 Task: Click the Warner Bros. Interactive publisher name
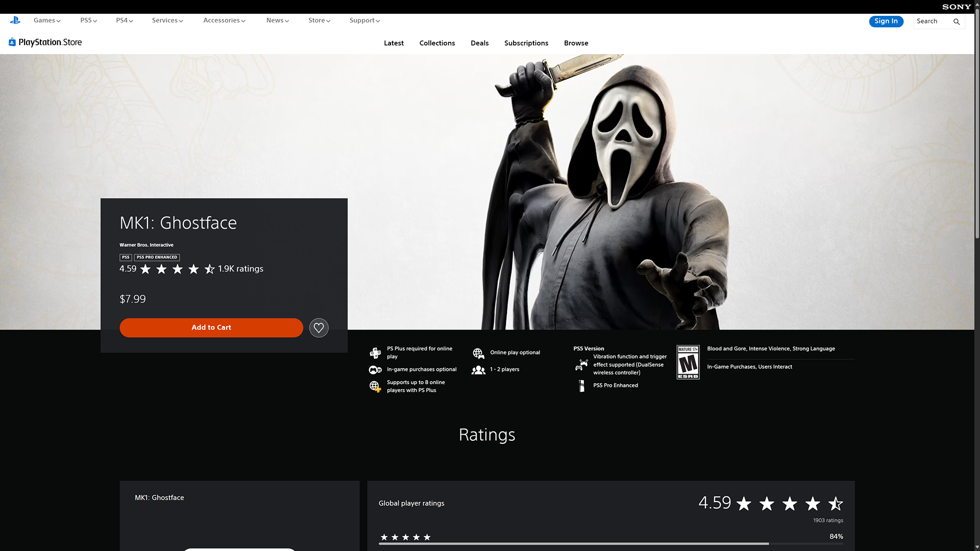point(146,245)
